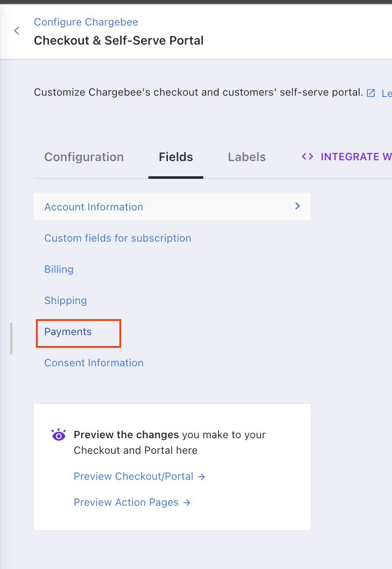The width and height of the screenshot is (392, 569).
Task: Open the Consent Information section
Action: coord(94,363)
